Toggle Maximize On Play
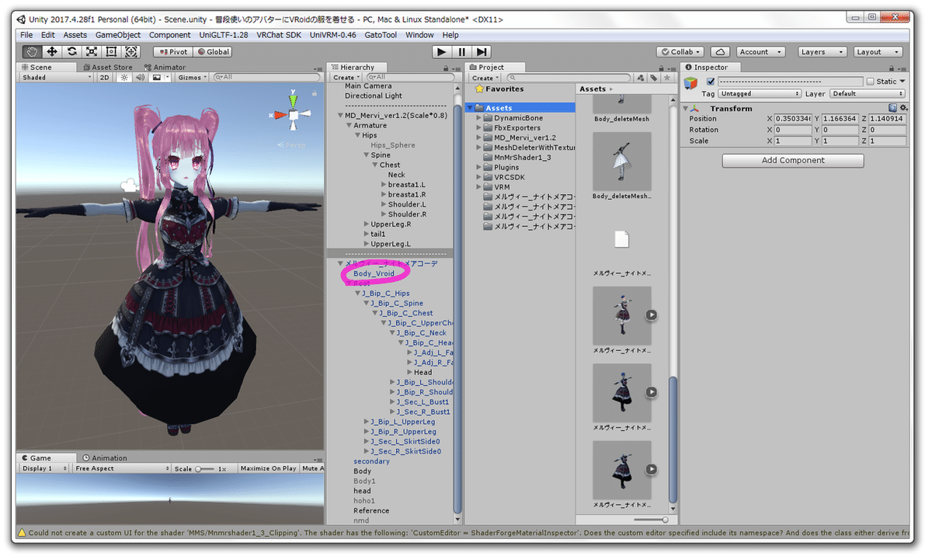932x560 pixels. pyautogui.click(x=268, y=468)
